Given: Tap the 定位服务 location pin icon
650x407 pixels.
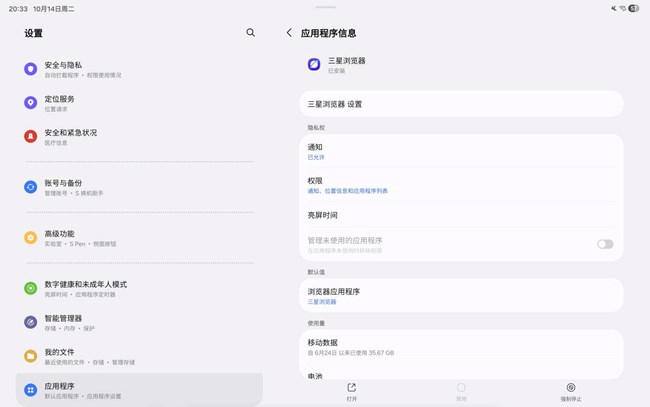Looking at the screenshot, I should click(x=31, y=103).
